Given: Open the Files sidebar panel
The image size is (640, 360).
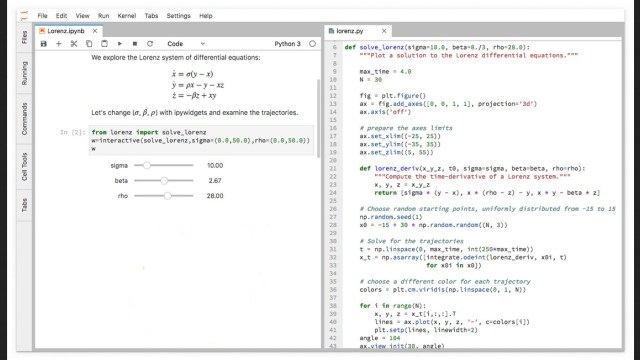Looking at the screenshot, I should tap(24, 37).
